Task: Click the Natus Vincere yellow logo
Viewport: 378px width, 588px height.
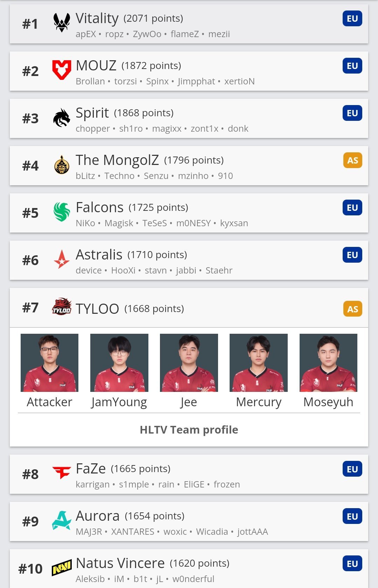Action: [62, 568]
